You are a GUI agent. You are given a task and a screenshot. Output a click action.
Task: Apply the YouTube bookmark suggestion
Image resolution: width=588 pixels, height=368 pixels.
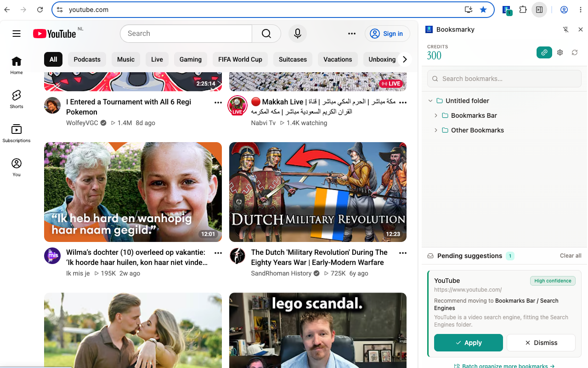tap(469, 343)
